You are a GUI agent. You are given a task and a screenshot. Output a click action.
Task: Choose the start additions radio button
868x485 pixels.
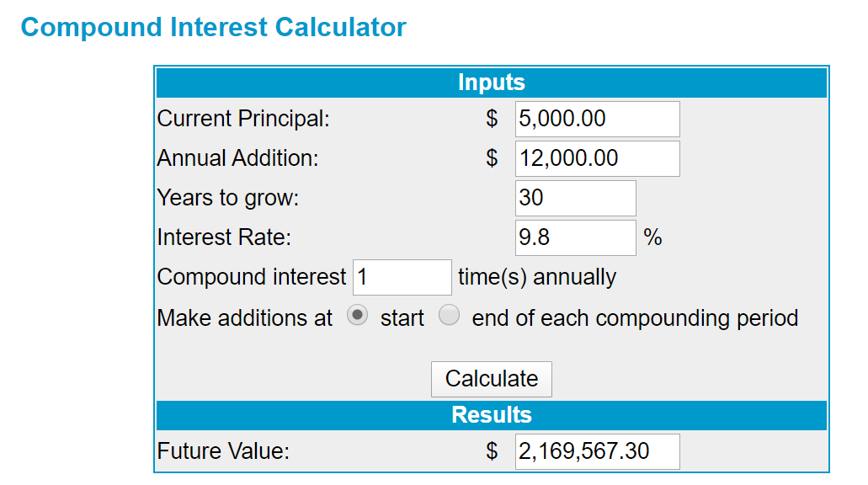click(357, 316)
